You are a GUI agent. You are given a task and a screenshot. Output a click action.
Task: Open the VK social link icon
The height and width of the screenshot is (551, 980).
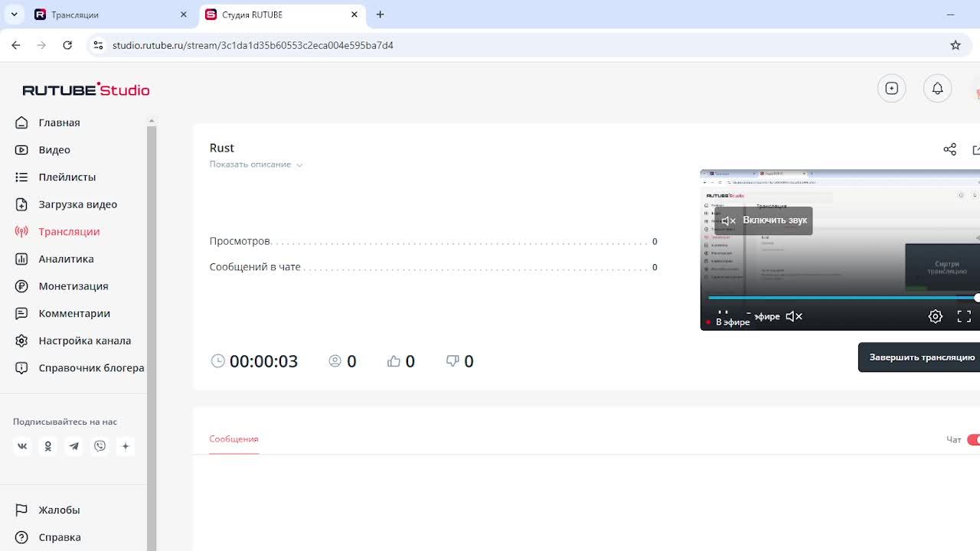coord(22,446)
